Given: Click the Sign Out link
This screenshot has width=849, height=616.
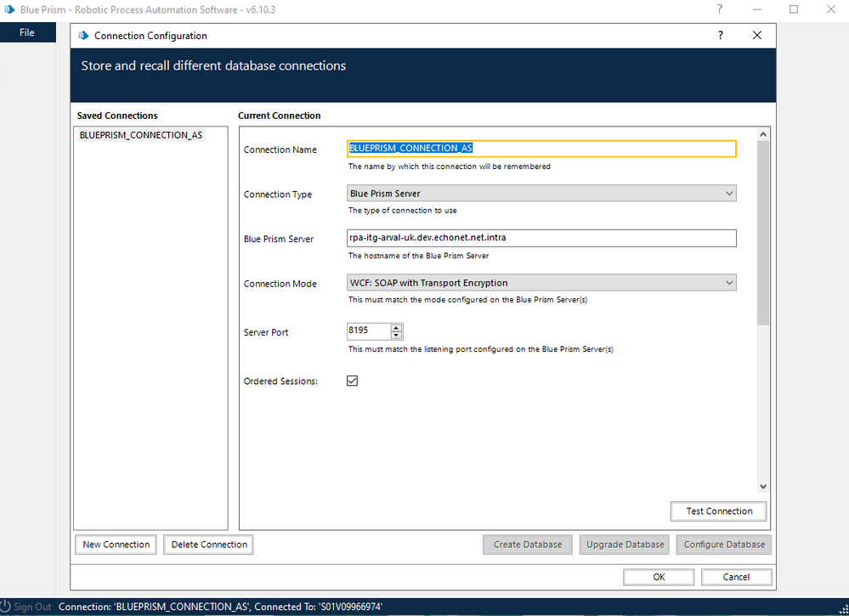Looking at the screenshot, I should pyautogui.click(x=32, y=607).
